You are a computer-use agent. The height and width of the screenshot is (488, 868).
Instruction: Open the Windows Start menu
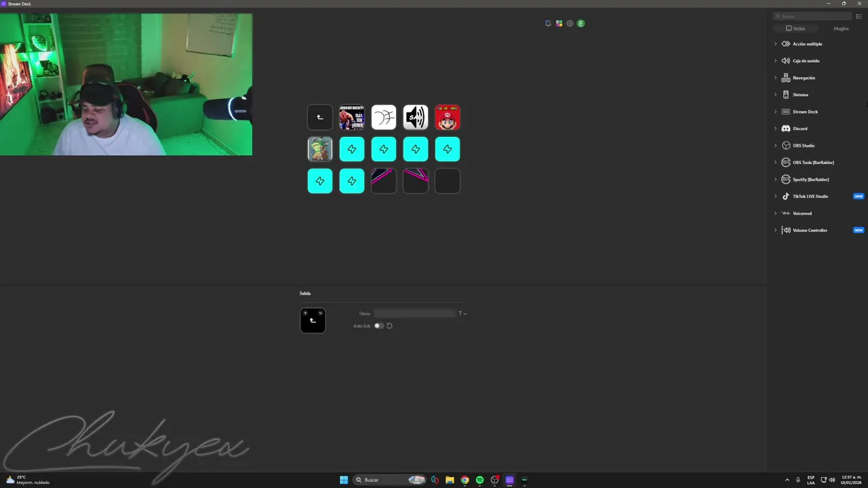coord(344,480)
